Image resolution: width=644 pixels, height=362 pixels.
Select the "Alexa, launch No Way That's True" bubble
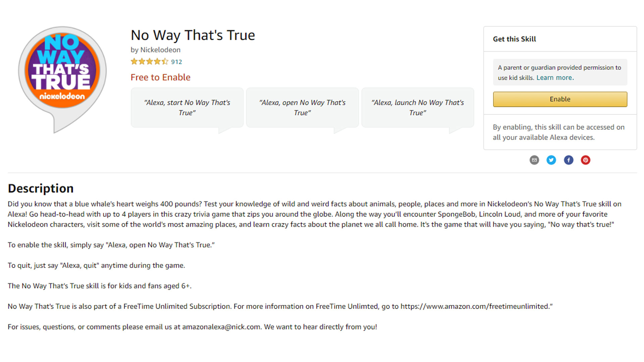pyautogui.click(x=418, y=108)
